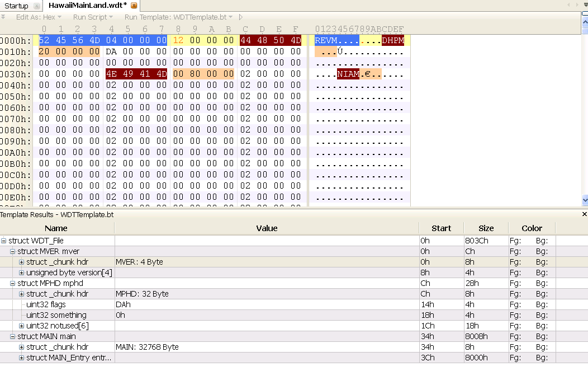
Task: Expand uint32 notused[6] node
Action: [21, 326]
